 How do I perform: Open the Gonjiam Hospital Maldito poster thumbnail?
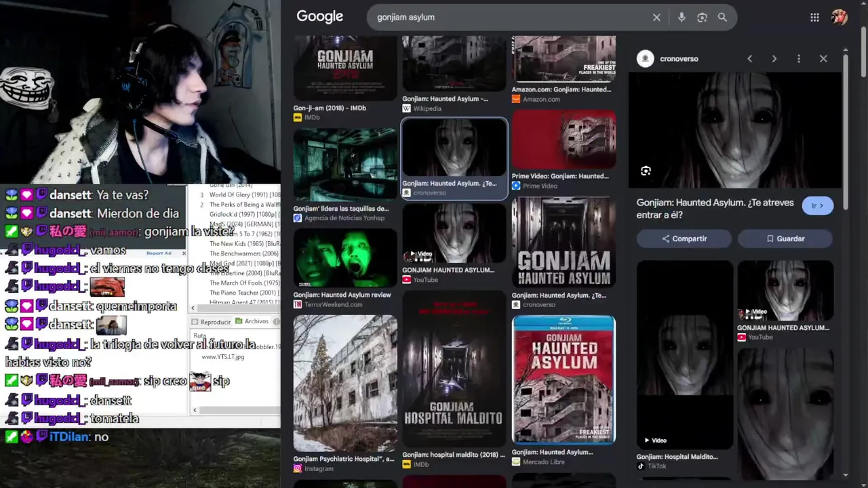coord(454,369)
